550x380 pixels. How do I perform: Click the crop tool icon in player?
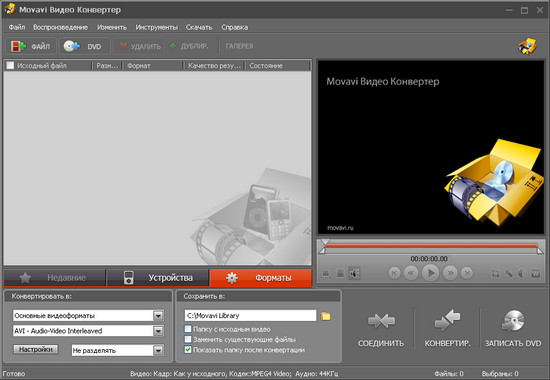(496, 273)
